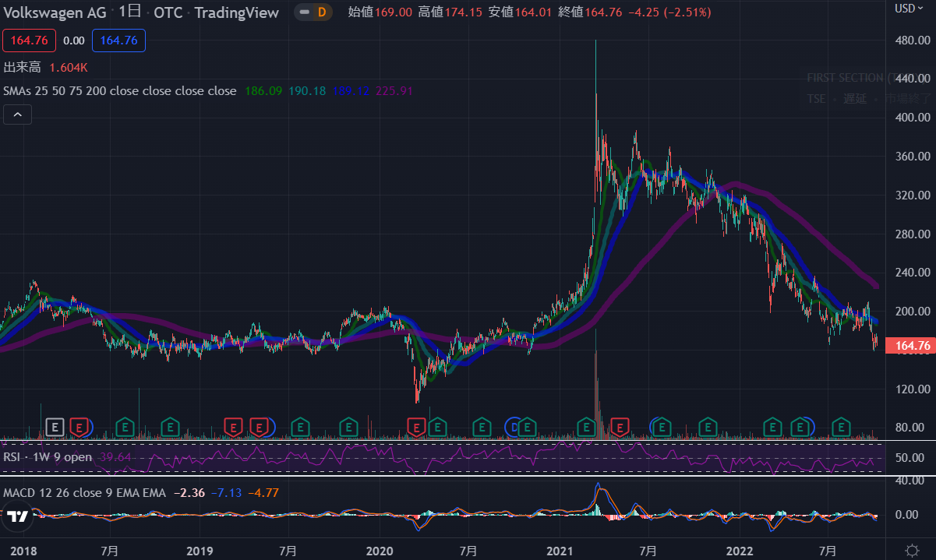This screenshot has height=560, width=936.
Task: Click the blue D dividend marker
Action: point(514,426)
